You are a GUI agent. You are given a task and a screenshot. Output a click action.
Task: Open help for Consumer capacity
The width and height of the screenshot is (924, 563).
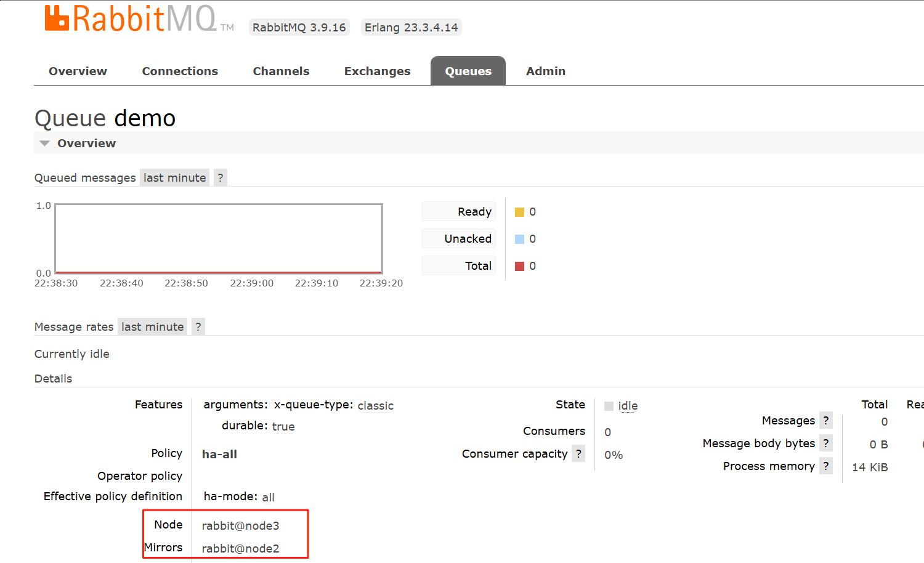pyautogui.click(x=578, y=453)
